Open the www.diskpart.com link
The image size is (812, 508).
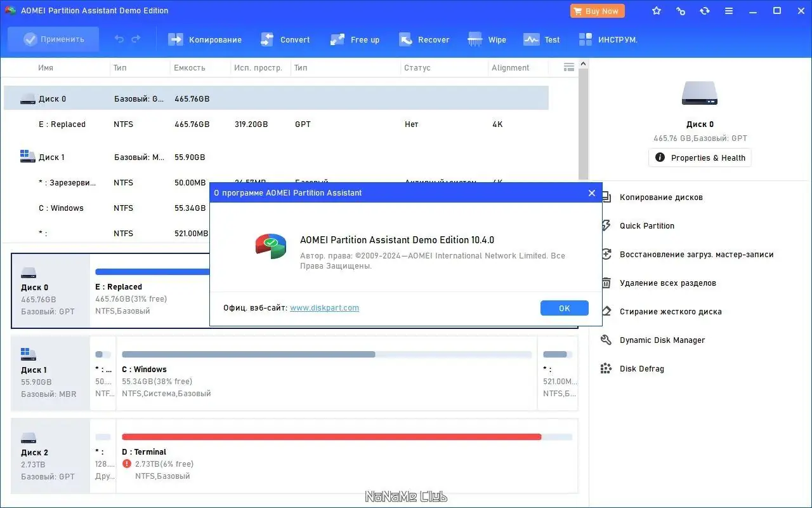point(324,308)
